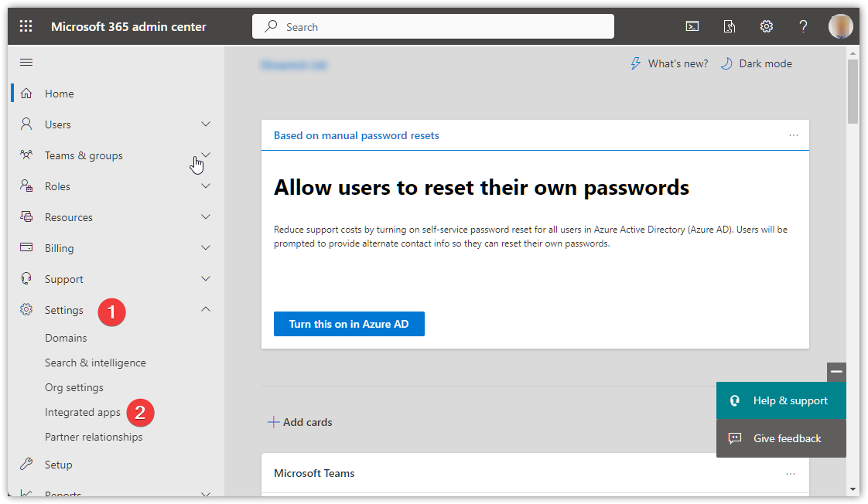Image resolution: width=868 pixels, height=504 pixels.
Task: Expand the Billing section chevron
Action: click(x=205, y=248)
